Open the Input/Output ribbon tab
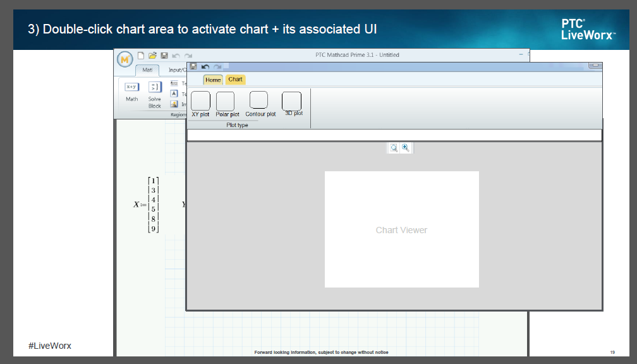Screen dimensions: 637x364 (x=177, y=70)
